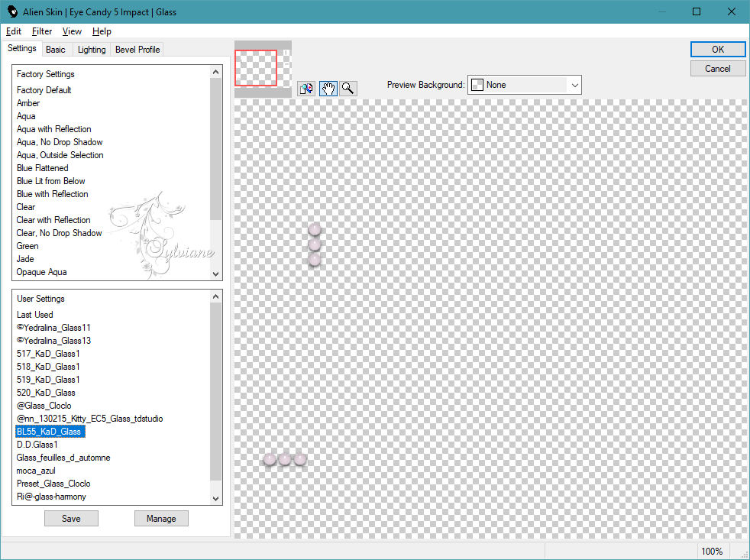Select the Last Used user setting
750x560 pixels.
(34, 315)
